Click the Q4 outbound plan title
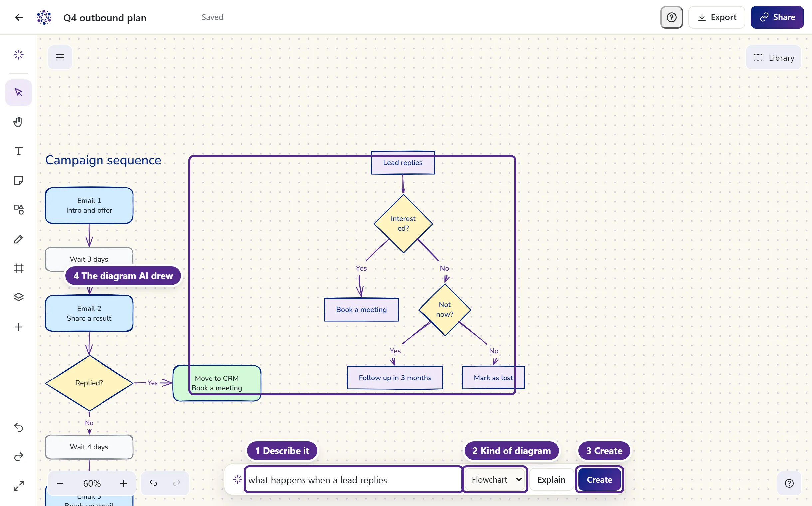The height and width of the screenshot is (506, 812). [x=105, y=18]
